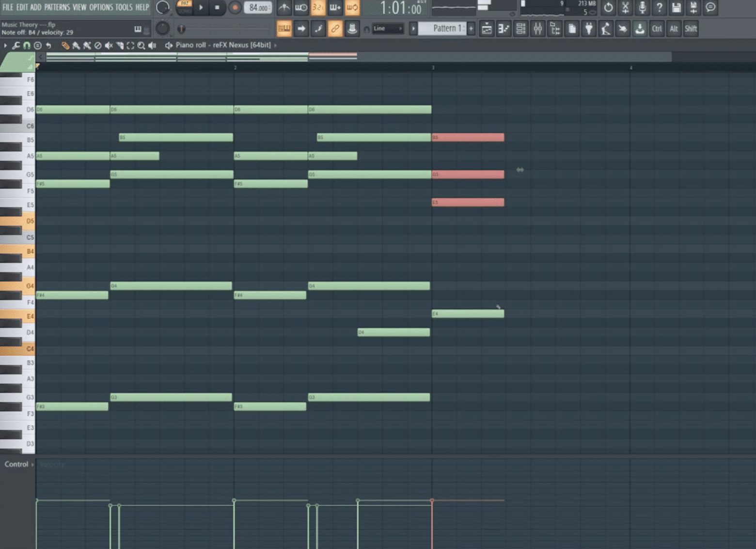Open the project picker pages icon
This screenshot has height=549, width=756.
572,29
